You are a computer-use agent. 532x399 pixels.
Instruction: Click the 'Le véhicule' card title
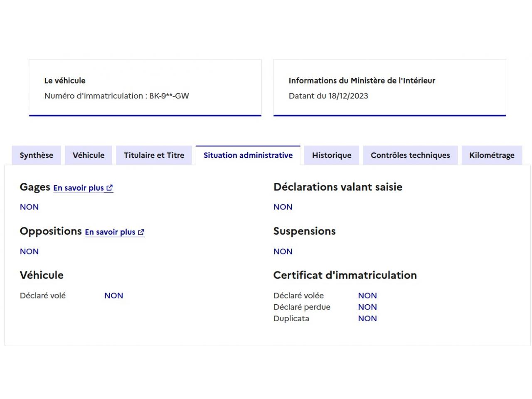(x=65, y=81)
